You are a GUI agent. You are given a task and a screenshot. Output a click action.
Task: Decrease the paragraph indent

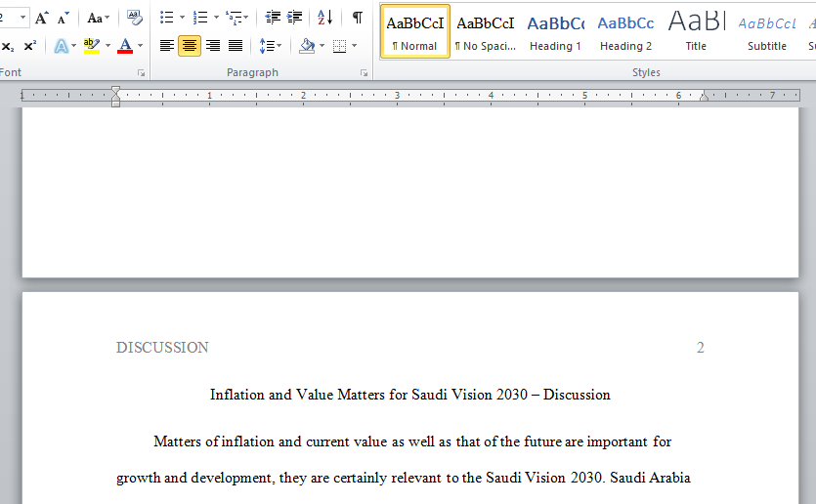click(273, 18)
